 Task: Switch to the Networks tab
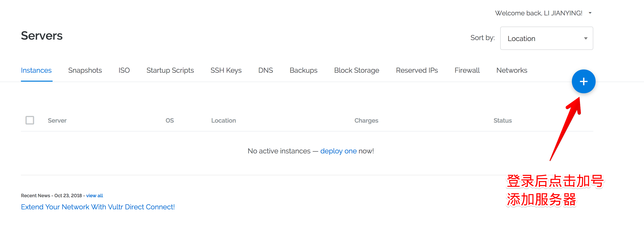click(511, 70)
